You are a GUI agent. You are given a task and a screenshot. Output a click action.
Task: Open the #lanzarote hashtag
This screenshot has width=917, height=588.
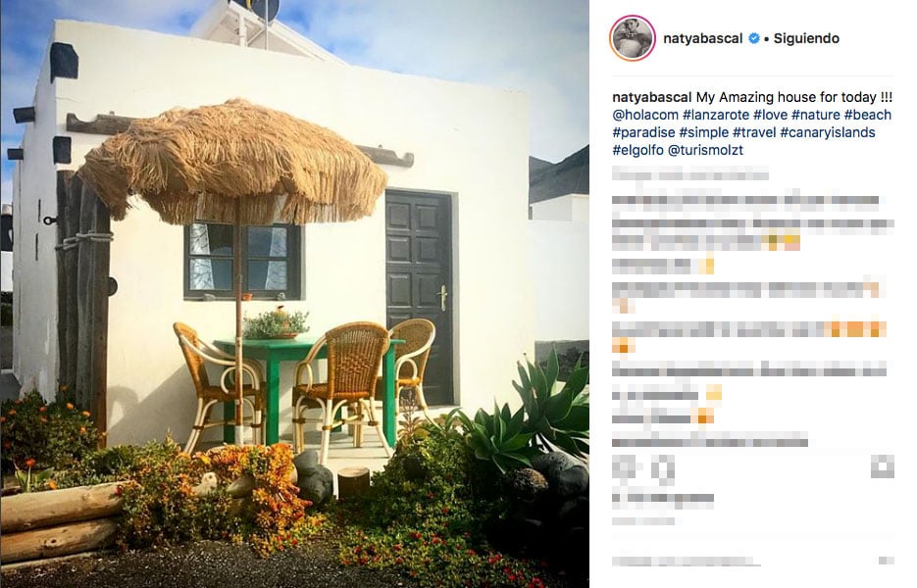click(716, 115)
